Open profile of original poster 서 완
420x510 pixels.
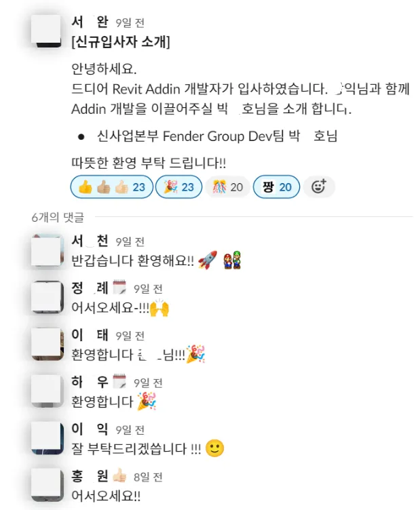pyautogui.click(x=90, y=22)
